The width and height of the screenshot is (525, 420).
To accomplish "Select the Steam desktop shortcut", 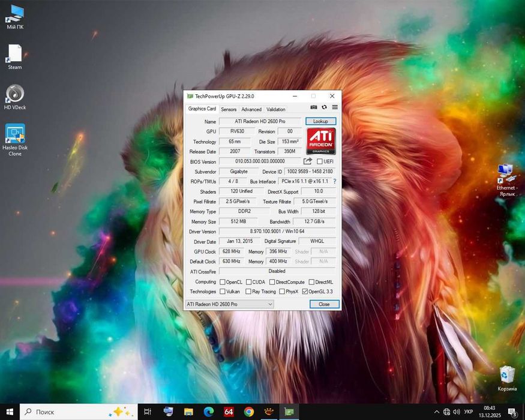I will click(15, 57).
